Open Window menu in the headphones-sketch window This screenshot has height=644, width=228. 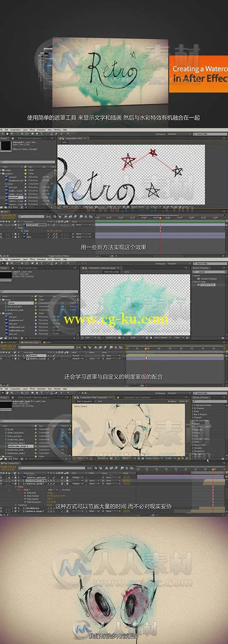pyautogui.click(x=57, y=389)
